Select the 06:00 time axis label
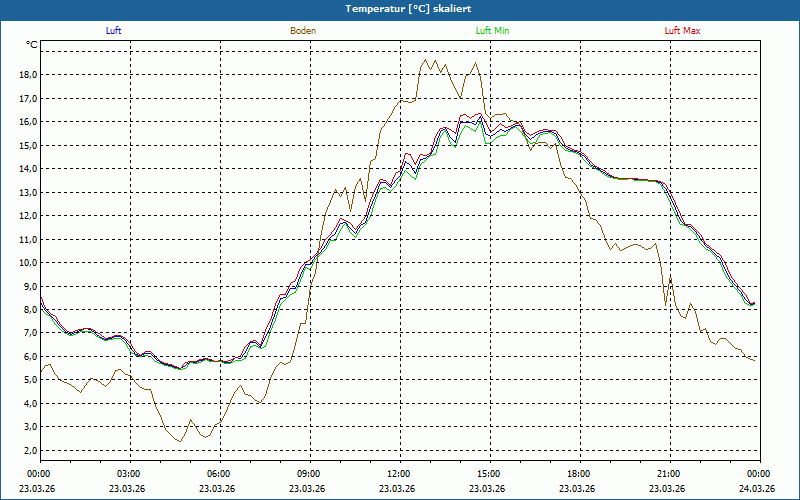 click(219, 474)
